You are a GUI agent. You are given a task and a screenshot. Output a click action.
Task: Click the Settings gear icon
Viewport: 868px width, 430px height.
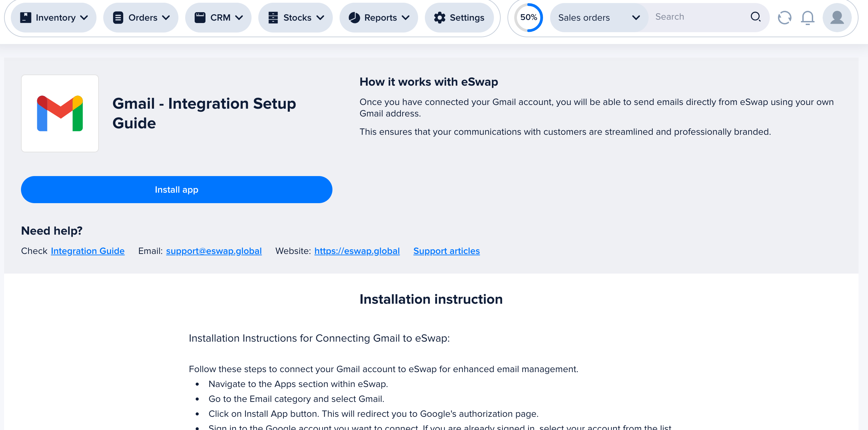point(440,18)
